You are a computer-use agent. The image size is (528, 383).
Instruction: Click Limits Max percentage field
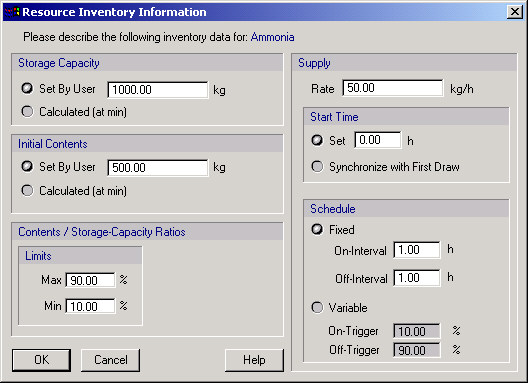click(90, 280)
